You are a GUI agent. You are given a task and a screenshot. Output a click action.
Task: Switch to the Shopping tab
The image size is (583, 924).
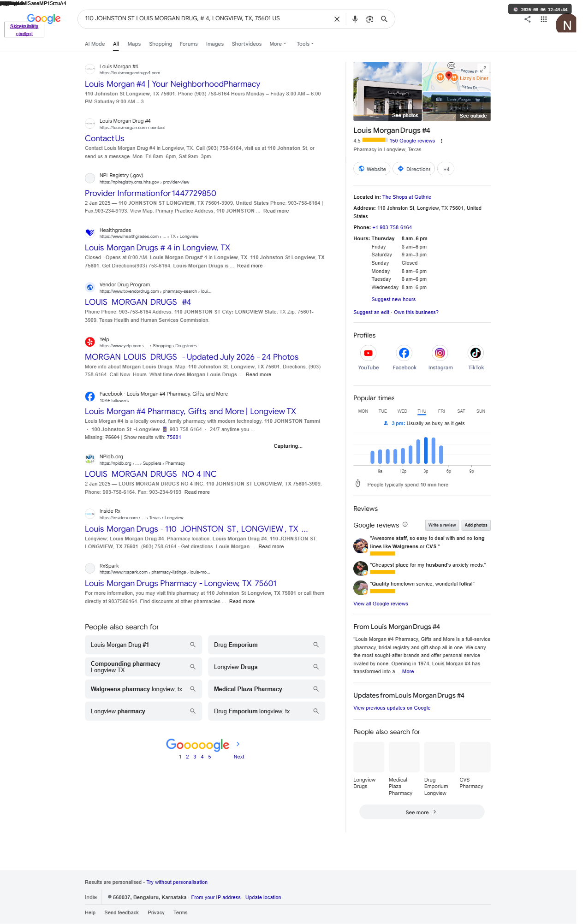161,44
